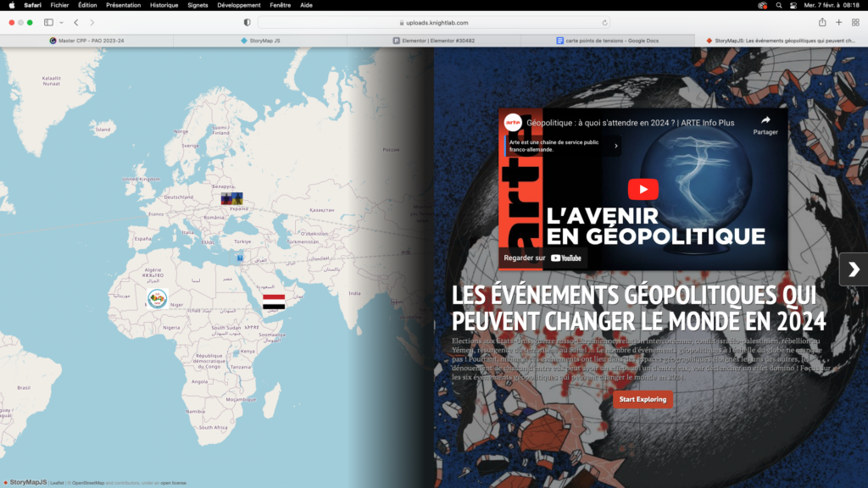868x488 pixels.
Task: Open the Historique menu
Action: tap(164, 5)
